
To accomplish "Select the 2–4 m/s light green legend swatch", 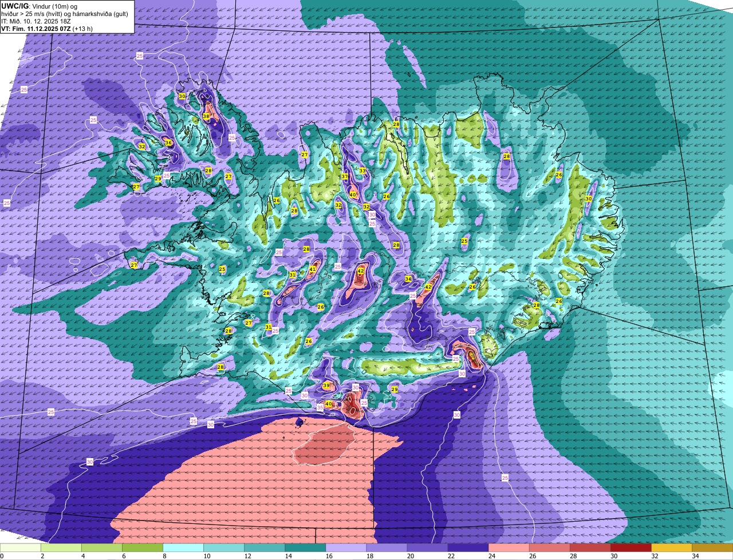I will (x=61, y=548).
